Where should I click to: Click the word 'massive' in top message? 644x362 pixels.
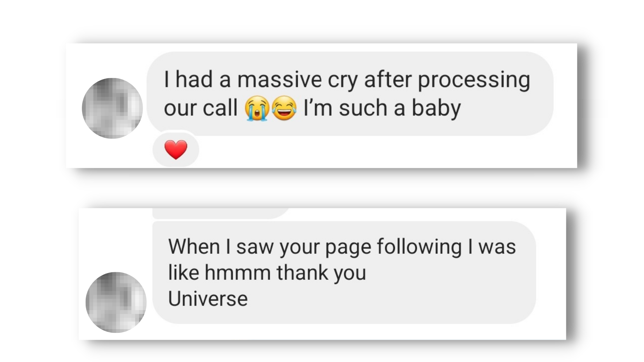pyautogui.click(x=279, y=80)
